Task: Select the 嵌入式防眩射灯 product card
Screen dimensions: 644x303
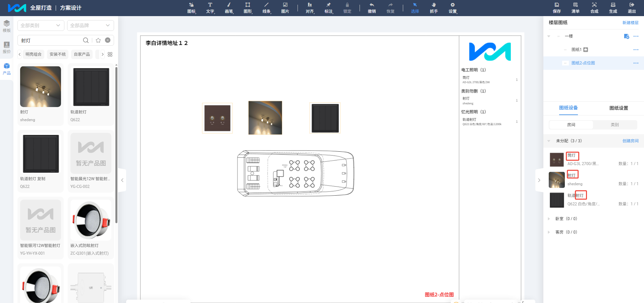Action: pyautogui.click(x=91, y=228)
